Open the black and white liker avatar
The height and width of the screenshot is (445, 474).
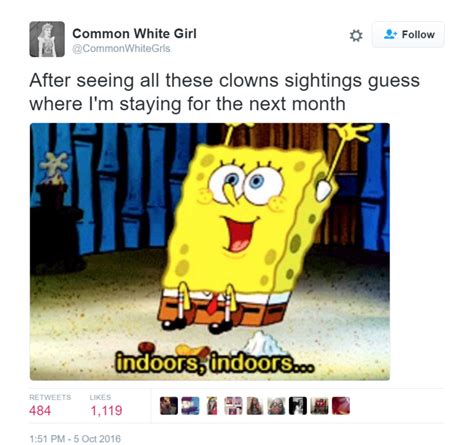click(298, 406)
